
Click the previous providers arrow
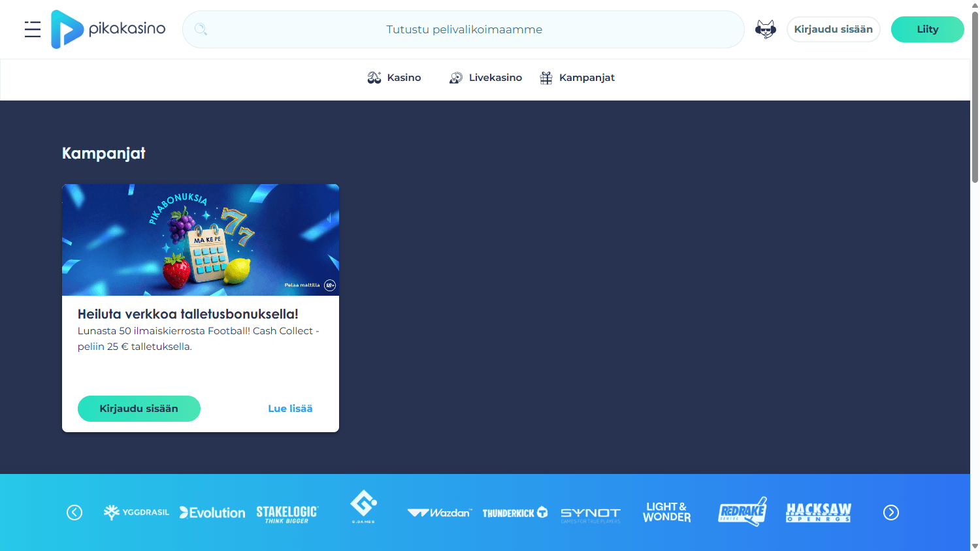click(x=74, y=512)
